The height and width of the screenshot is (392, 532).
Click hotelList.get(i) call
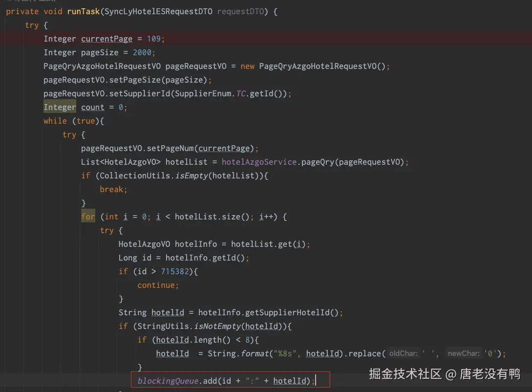click(268, 244)
